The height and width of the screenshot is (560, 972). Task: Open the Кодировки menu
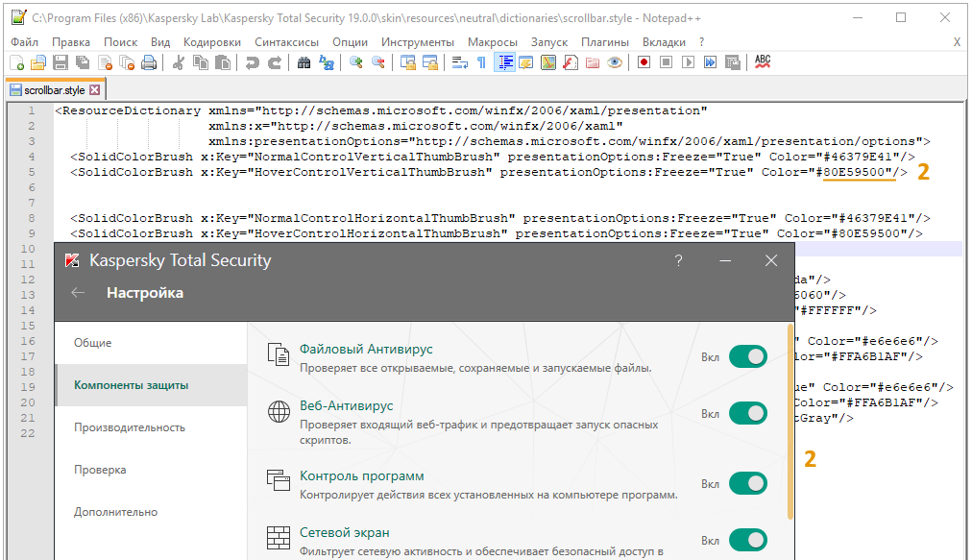click(x=212, y=42)
